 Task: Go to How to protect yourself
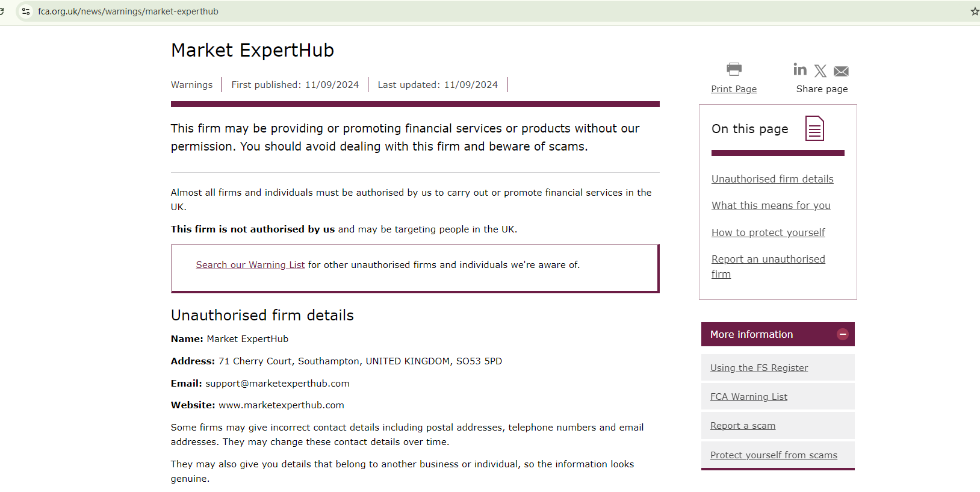768,232
